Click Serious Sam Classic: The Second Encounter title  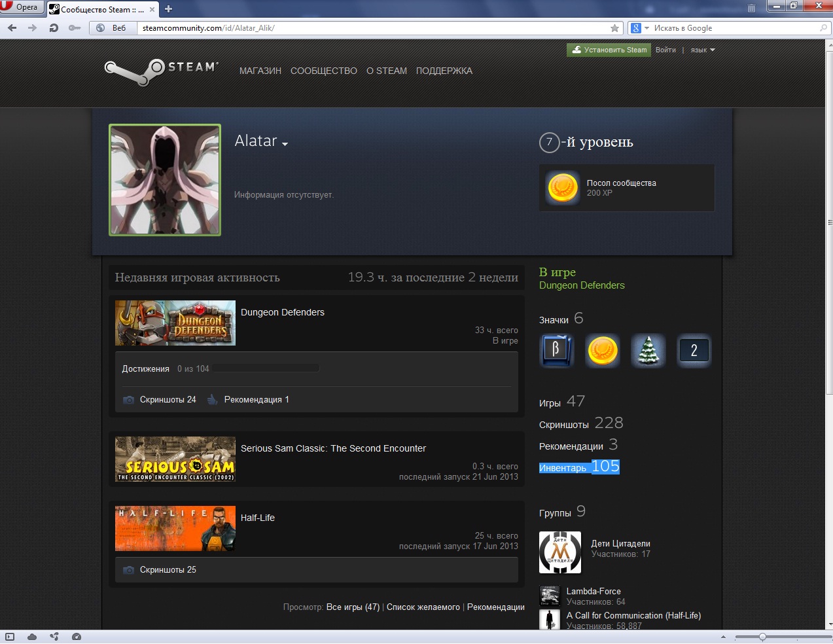pyautogui.click(x=333, y=448)
